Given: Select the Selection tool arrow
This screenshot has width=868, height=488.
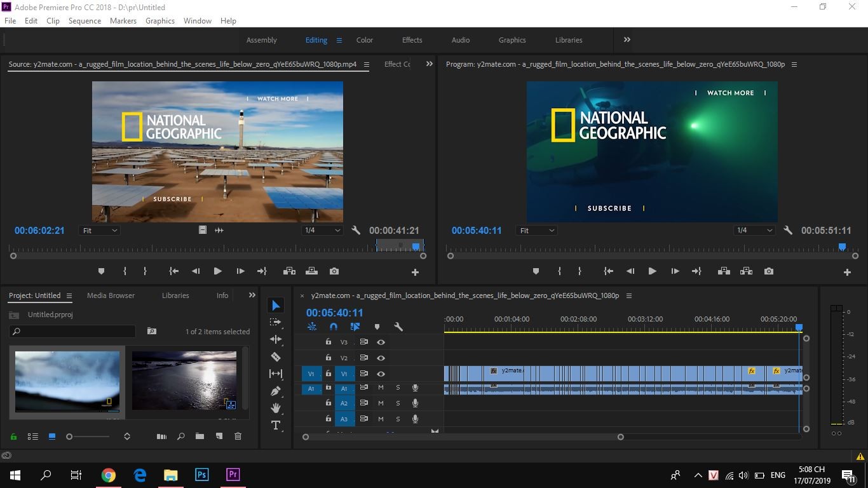Looking at the screenshot, I should coord(276,306).
